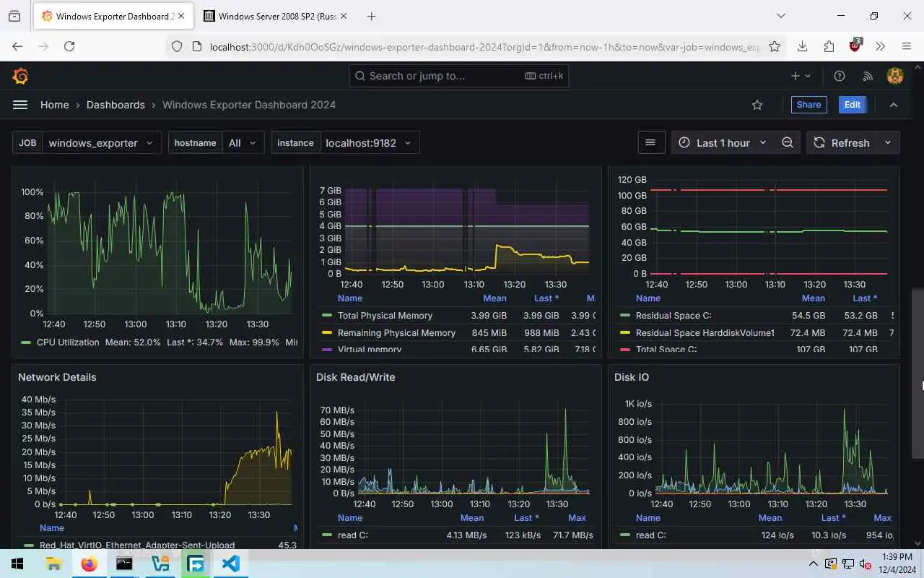Sort memory legend by Mean column
This screenshot has height=578, width=924.
click(x=494, y=298)
